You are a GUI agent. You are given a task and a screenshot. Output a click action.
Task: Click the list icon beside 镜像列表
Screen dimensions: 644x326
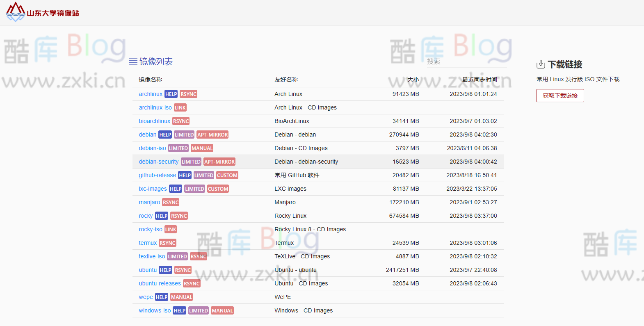(x=133, y=62)
